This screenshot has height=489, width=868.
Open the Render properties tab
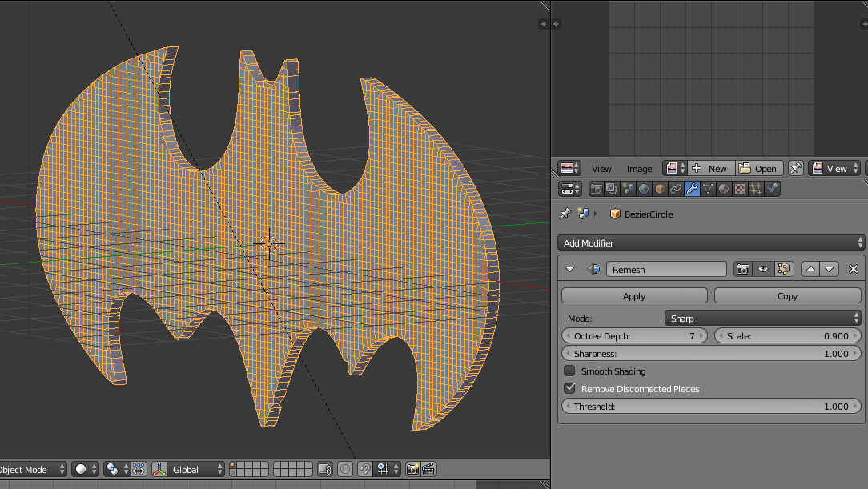[x=596, y=190]
